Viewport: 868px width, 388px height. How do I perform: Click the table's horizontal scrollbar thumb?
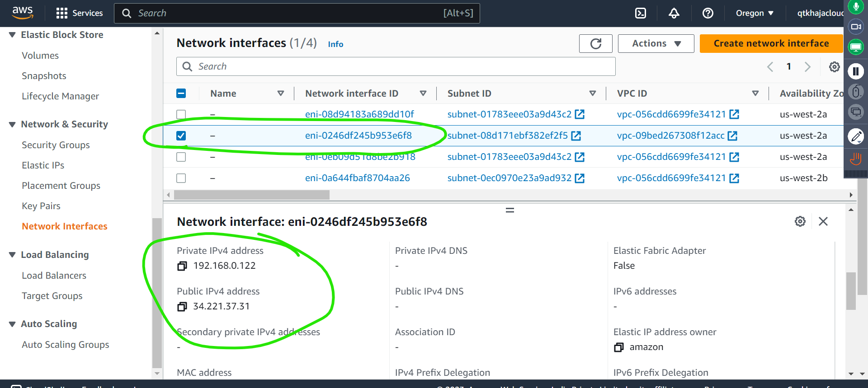(x=252, y=195)
